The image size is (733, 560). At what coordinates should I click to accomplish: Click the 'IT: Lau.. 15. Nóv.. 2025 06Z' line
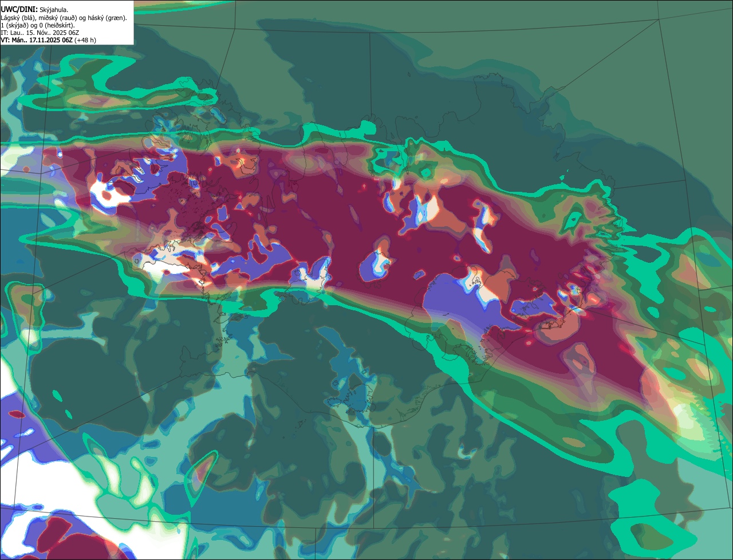pos(40,33)
